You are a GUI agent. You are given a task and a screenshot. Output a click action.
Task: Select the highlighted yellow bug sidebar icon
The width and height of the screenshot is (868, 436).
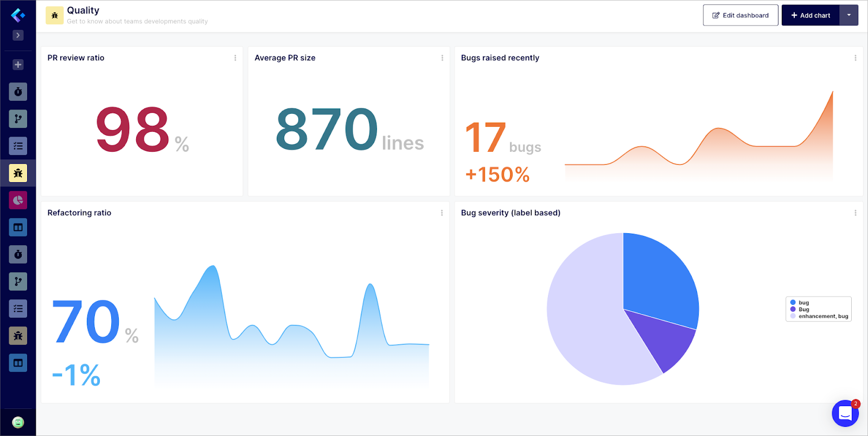[18, 173]
